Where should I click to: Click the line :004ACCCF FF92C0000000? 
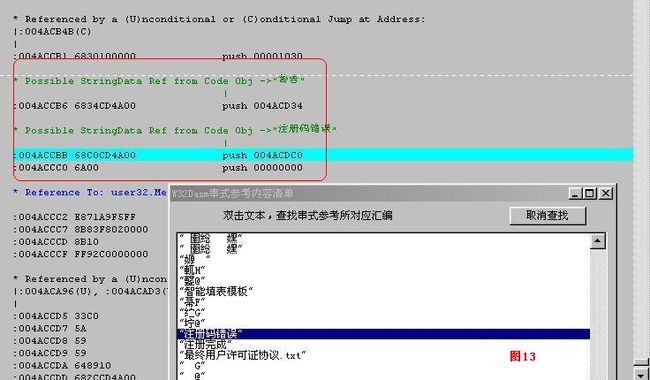pos(81,254)
